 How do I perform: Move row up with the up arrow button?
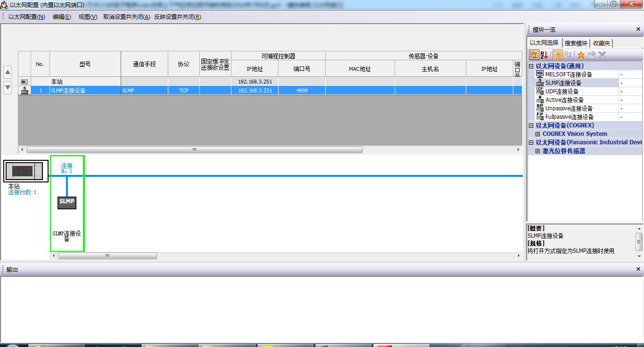pyautogui.click(x=8, y=73)
